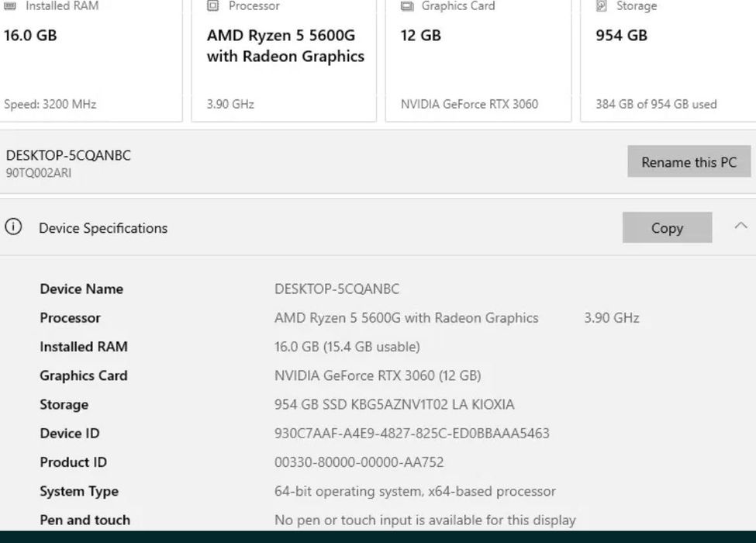Select the KIOXIA SSD storage value
756x543 pixels.
tap(394, 404)
